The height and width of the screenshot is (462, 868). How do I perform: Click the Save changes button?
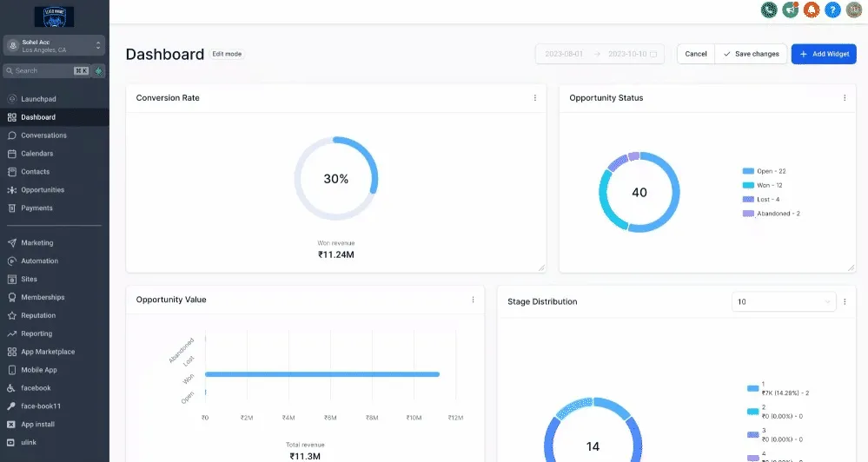752,54
